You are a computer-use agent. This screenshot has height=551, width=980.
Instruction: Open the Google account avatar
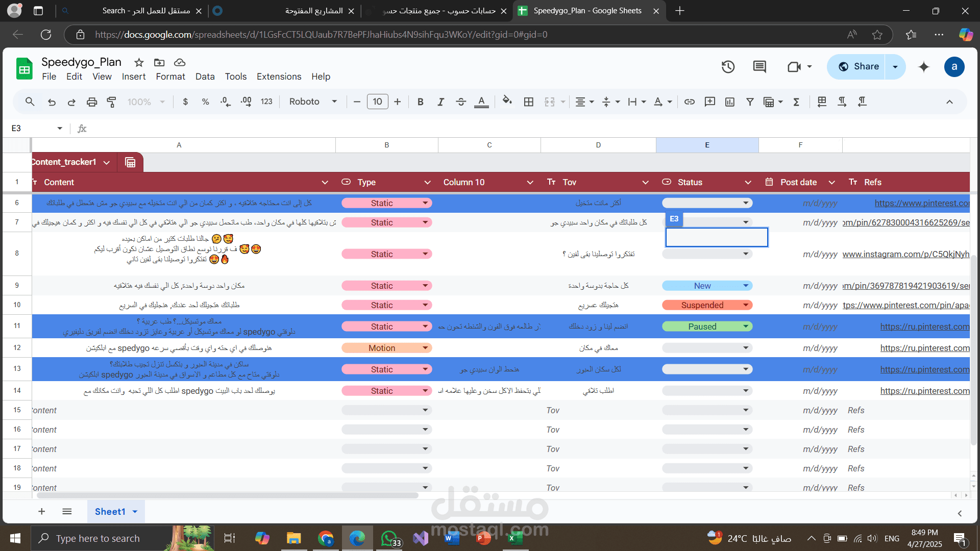point(954,67)
